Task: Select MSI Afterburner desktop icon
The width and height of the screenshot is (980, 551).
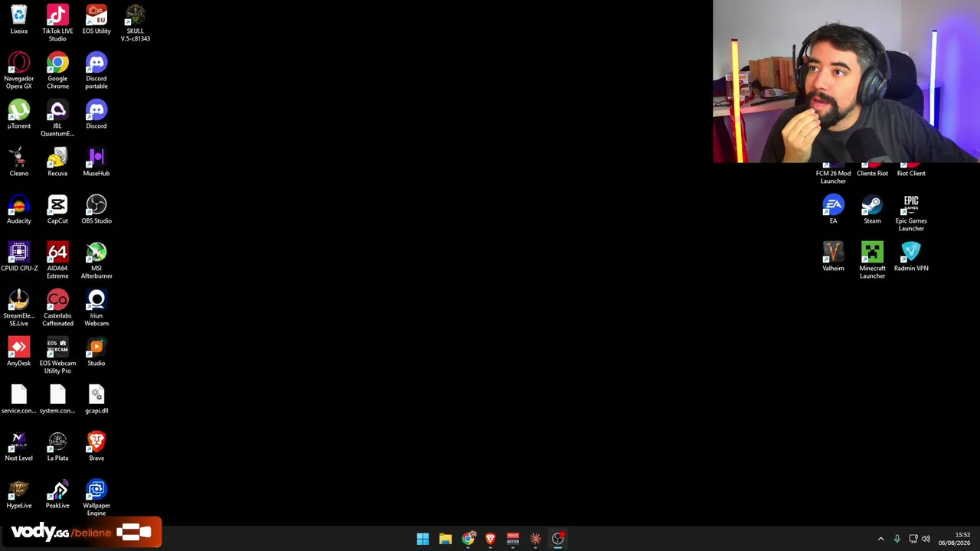Action: [x=96, y=253]
